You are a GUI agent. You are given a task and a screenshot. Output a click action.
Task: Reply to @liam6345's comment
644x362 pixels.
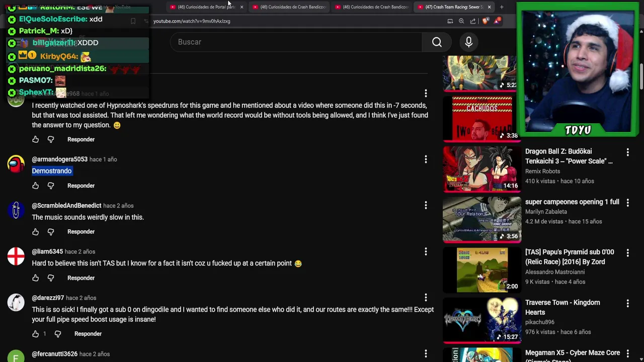point(81,278)
